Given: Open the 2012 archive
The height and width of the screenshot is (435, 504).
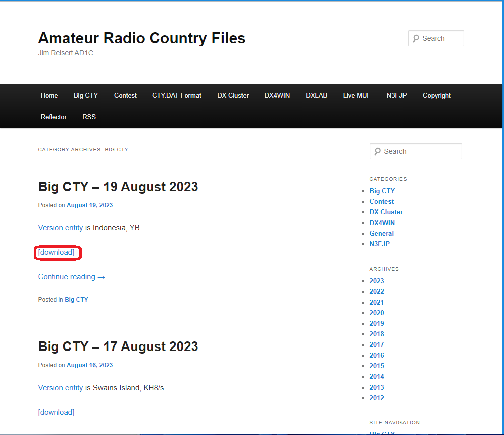Looking at the screenshot, I should point(377,398).
